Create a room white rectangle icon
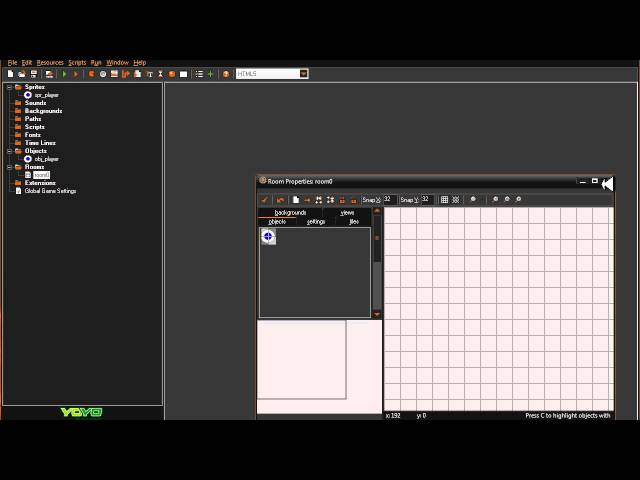 (x=184, y=74)
